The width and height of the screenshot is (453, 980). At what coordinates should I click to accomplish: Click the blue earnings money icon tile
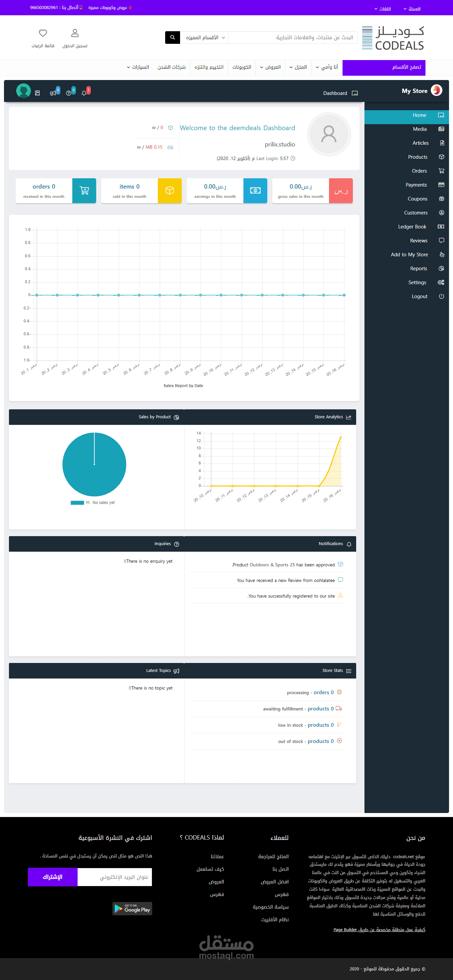(x=255, y=191)
